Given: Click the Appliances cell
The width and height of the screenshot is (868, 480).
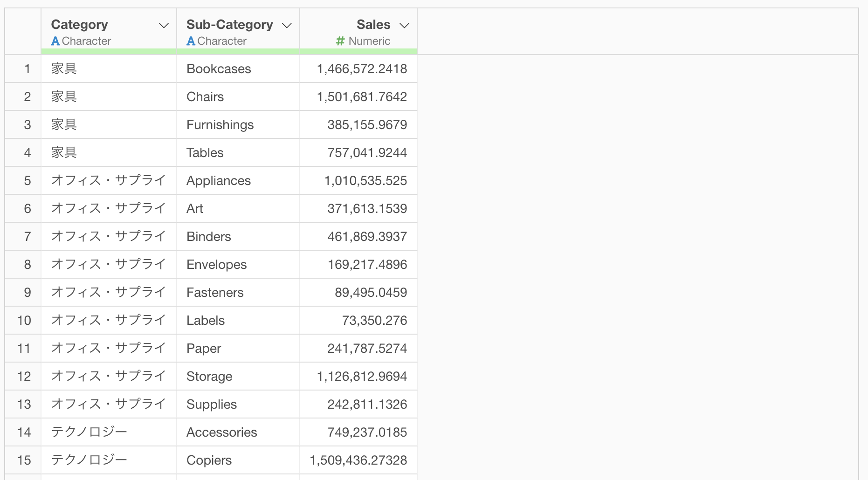Looking at the screenshot, I should [x=238, y=181].
